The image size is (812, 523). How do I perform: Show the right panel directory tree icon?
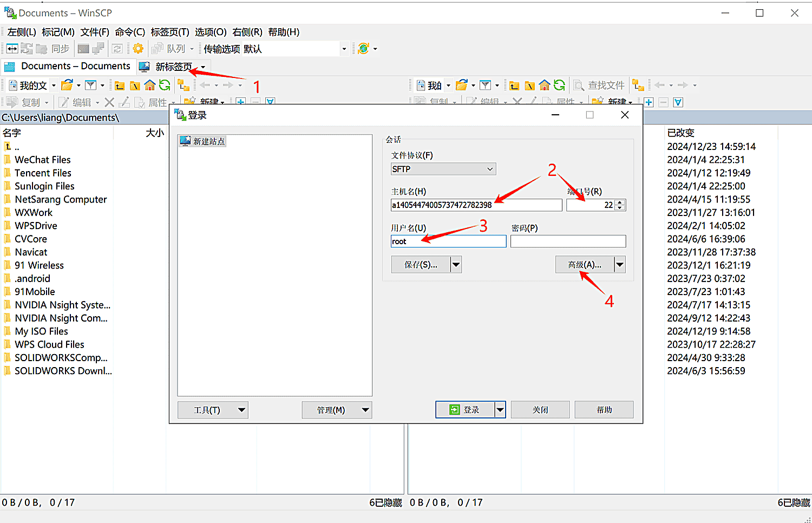click(638, 86)
